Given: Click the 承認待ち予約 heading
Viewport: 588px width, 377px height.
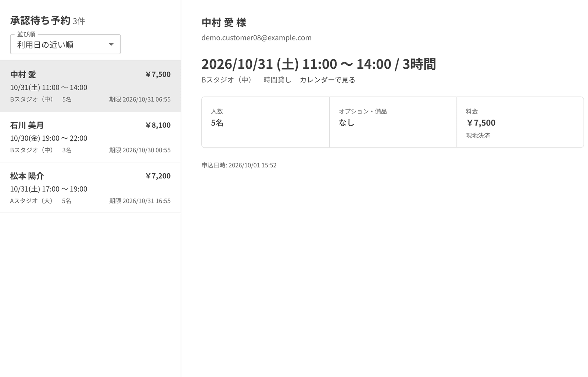Looking at the screenshot, I should [x=40, y=21].
